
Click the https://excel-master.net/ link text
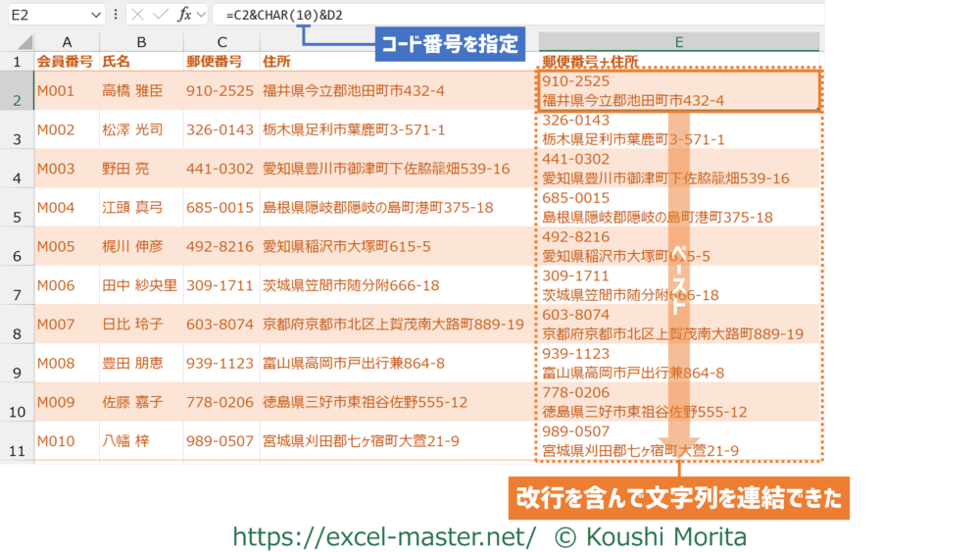coord(384,535)
